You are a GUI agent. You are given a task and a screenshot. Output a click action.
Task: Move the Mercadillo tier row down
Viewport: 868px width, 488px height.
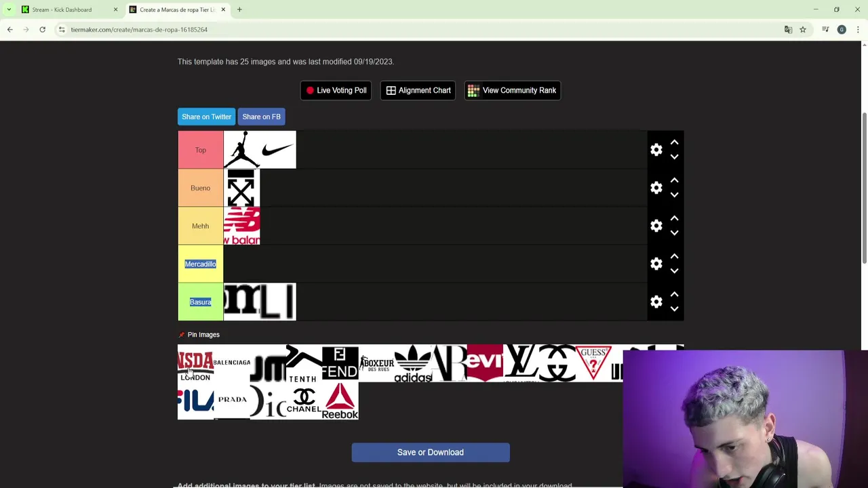[x=674, y=270]
